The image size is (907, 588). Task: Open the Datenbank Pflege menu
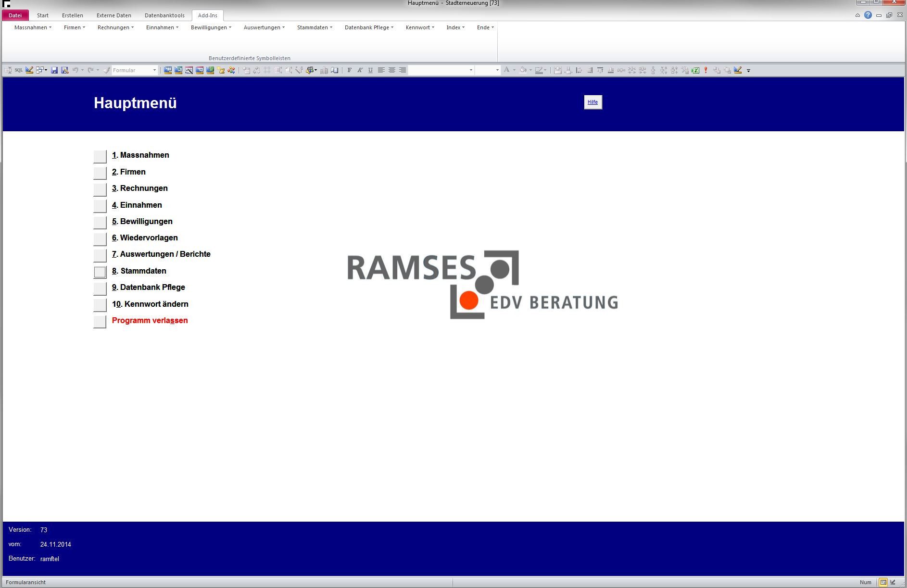pos(369,27)
